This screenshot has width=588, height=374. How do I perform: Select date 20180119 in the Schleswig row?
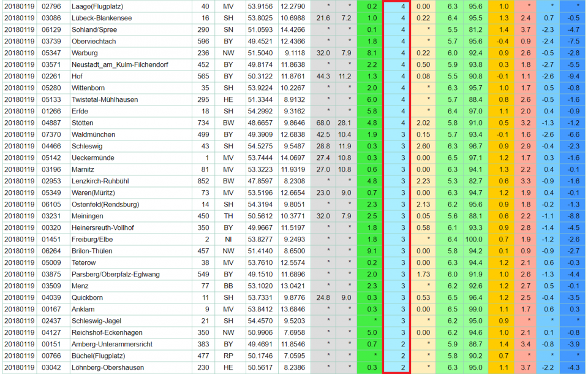coord(18,146)
